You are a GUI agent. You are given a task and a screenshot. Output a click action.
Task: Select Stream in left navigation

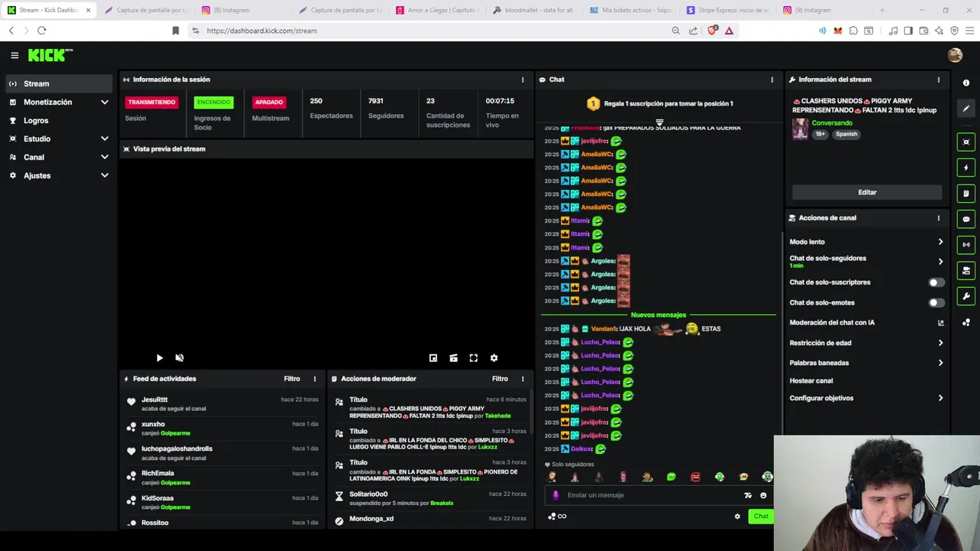tap(59, 83)
